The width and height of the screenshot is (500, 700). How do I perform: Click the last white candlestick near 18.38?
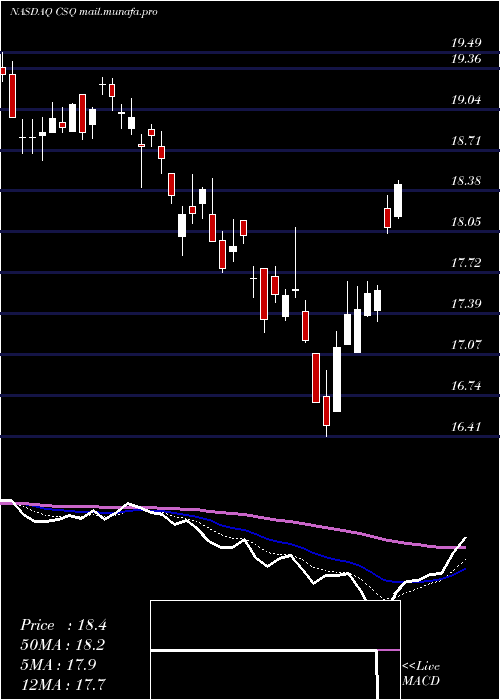[398, 200]
